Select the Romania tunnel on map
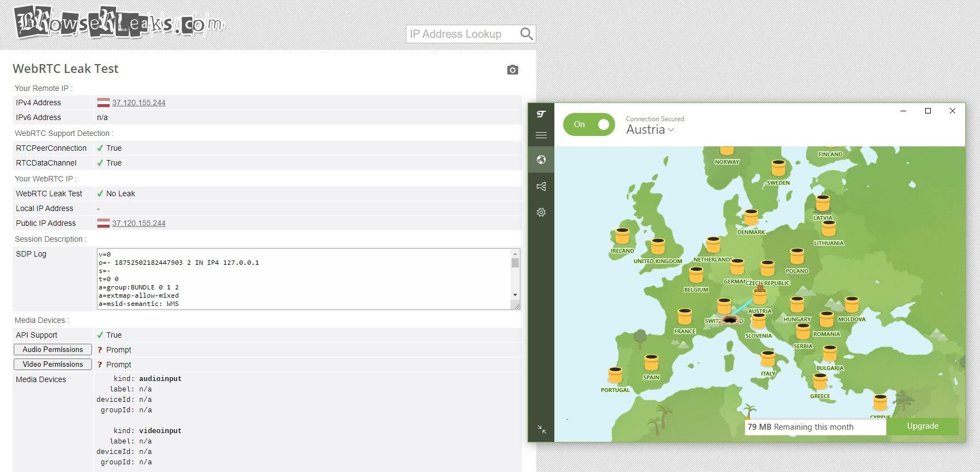980x472 pixels. point(827,320)
